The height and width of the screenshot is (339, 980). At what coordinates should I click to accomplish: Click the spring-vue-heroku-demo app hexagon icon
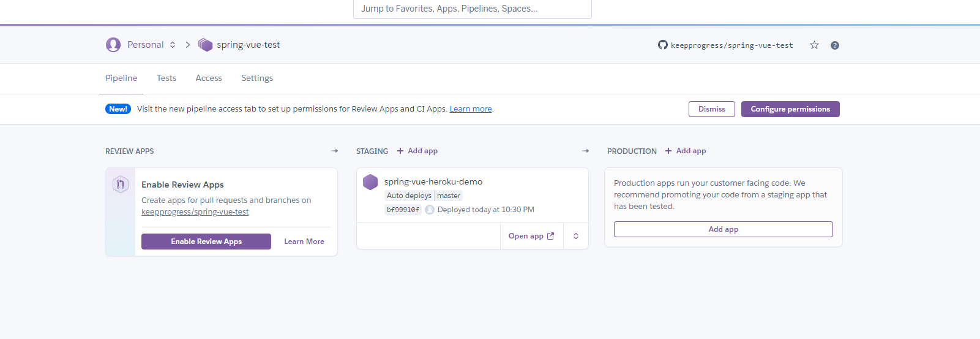click(x=370, y=182)
